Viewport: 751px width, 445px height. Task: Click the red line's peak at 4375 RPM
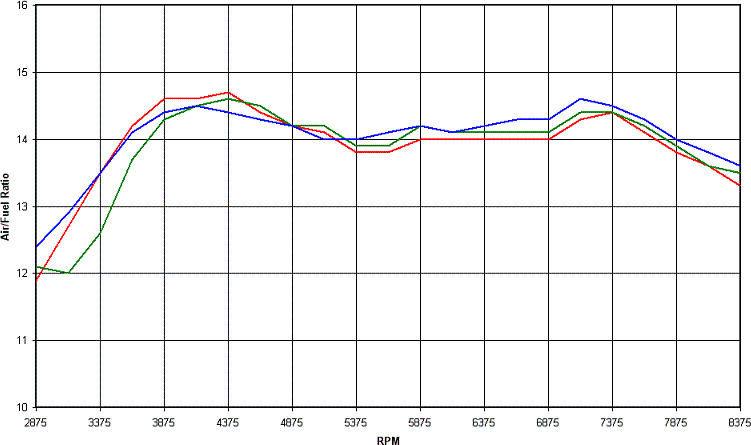pos(228,92)
